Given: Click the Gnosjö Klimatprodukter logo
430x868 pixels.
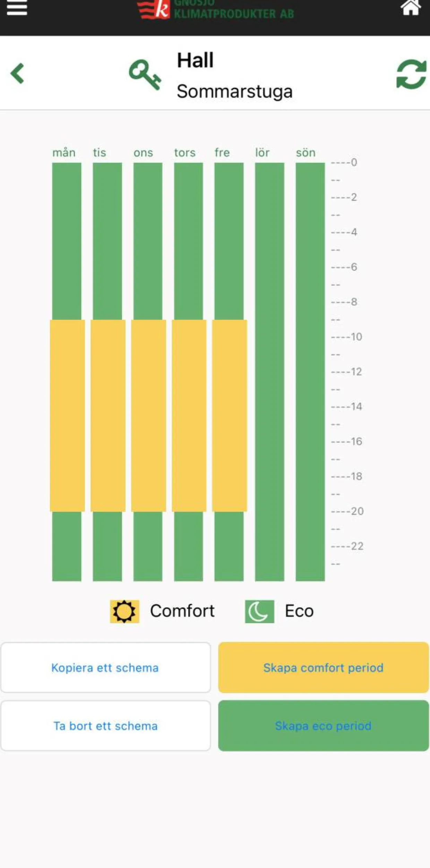Looking at the screenshot, I should (215, 9).
